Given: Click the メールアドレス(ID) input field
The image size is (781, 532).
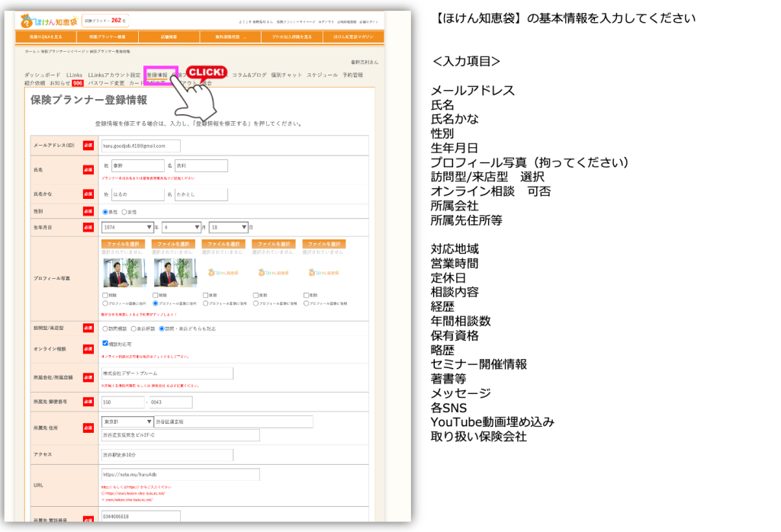Looking at the screenshot, I should click(x=141, y=146).
